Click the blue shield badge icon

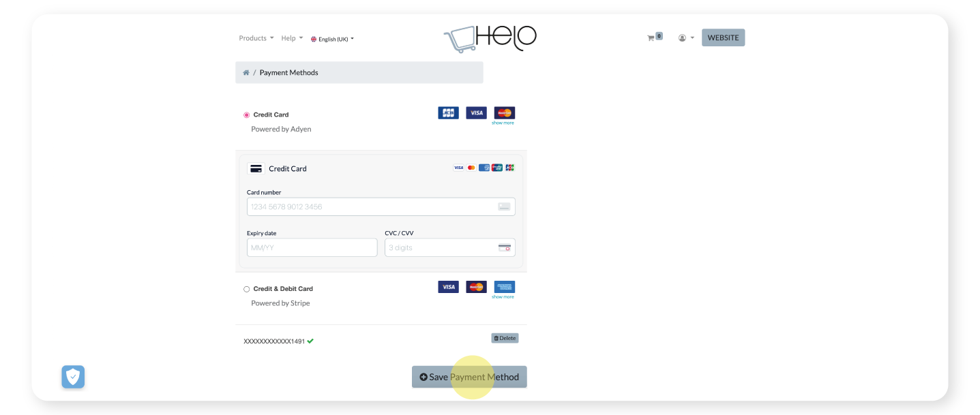point(73,376)
